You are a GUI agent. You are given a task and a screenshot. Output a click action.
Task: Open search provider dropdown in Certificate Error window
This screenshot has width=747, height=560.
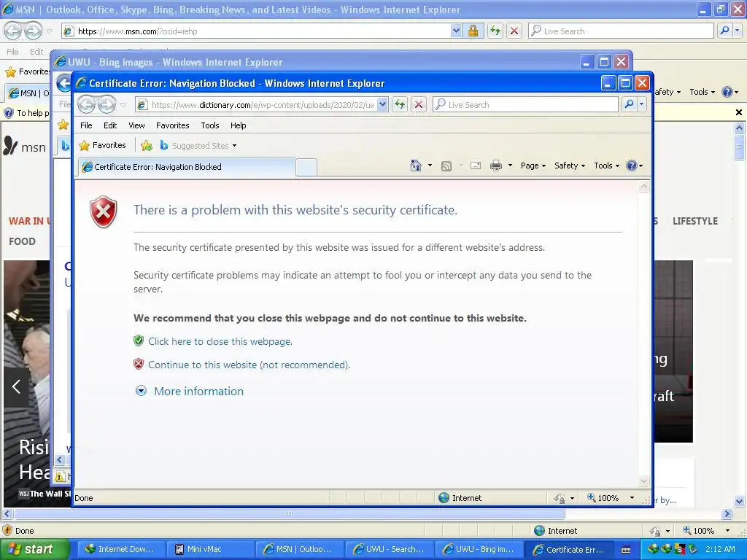(642, 104)
